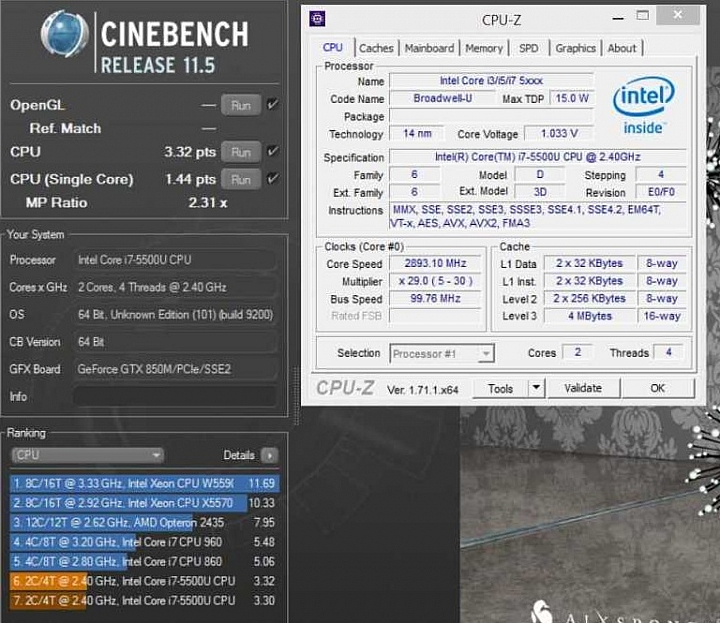Click the single core score 1.44 pts

pyautogui.click(x=190, y=179)
